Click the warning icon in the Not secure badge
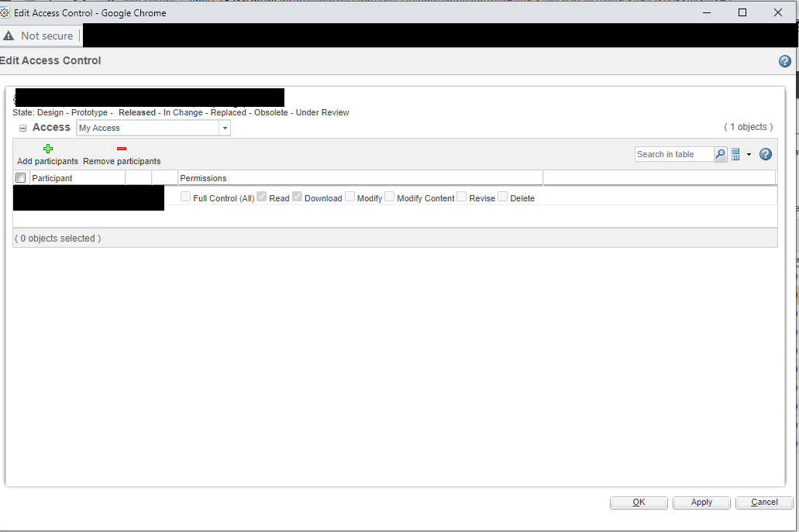 tap(9, 35)
